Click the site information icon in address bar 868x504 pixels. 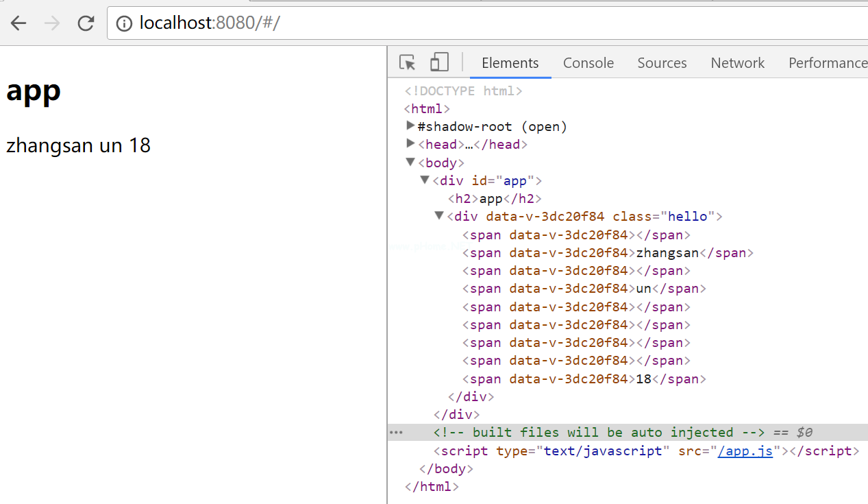pos(124,23)
